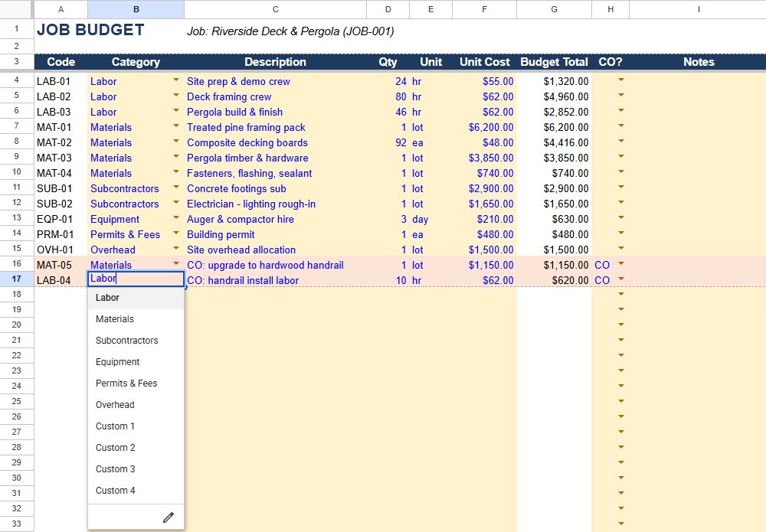Click the Site prep & demo crew cell
The image size is (766, 532).
275,81
